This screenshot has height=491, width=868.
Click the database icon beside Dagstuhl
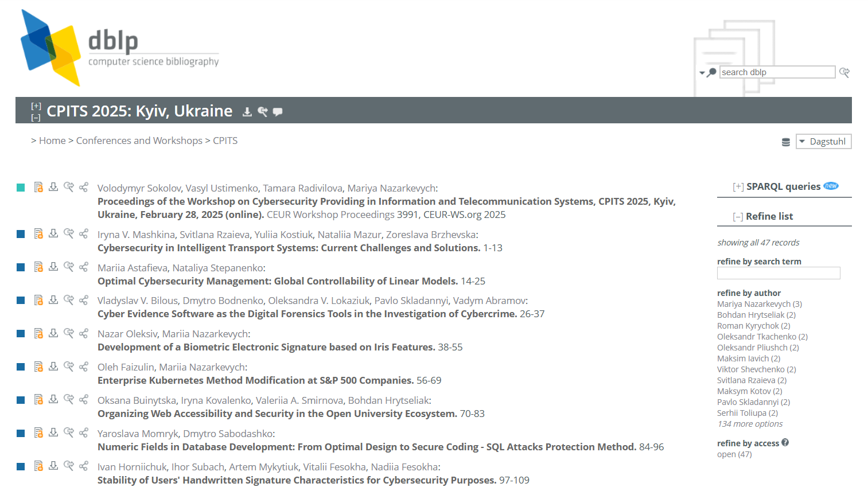click(786, 142)
